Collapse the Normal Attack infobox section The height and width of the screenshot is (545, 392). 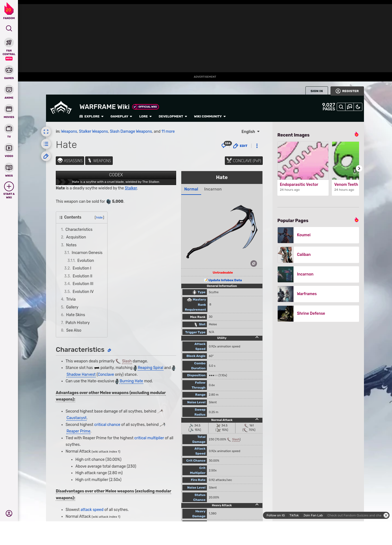257,420
